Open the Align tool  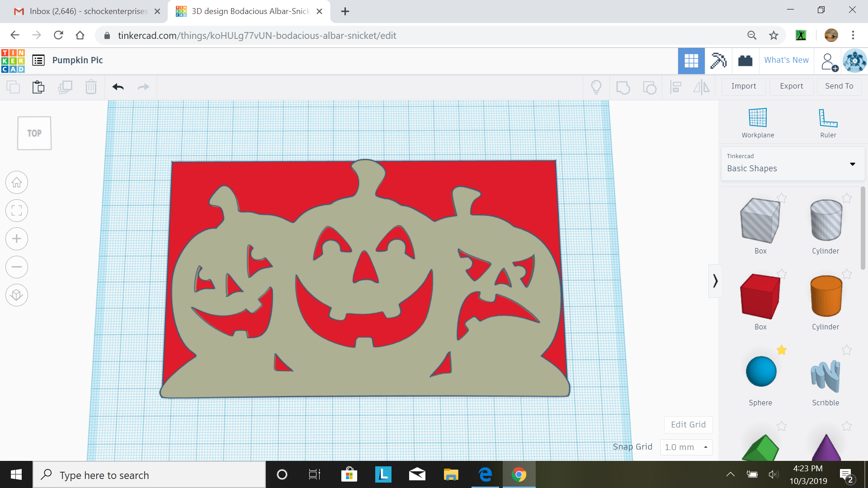[x=676, y=87]
